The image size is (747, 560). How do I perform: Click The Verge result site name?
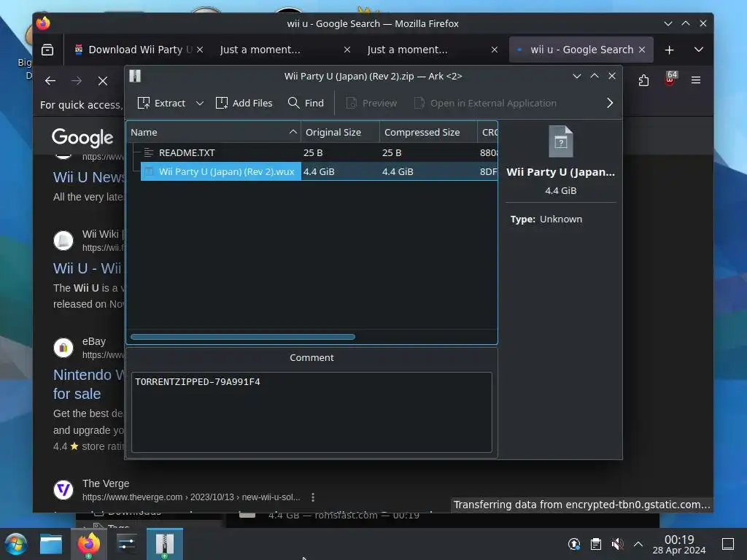tap(106, 483)
